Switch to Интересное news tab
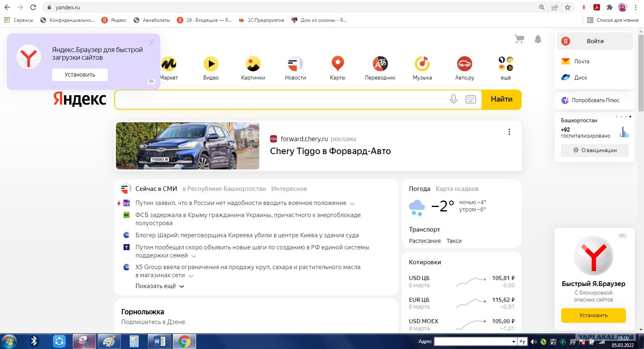This screenshot has width=644, height=349. pos(289,189)
